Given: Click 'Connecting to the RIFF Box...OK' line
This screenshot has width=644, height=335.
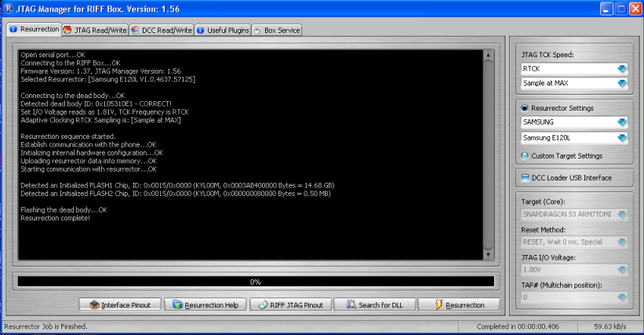Looking at the screenshot, I should point(71,64).
